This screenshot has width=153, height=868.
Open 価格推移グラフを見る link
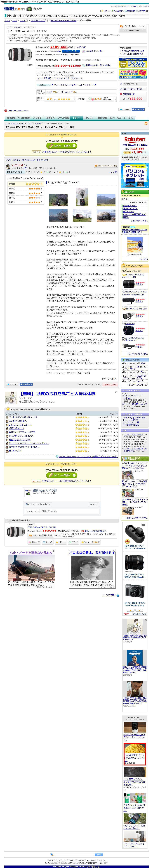point(94,51)
